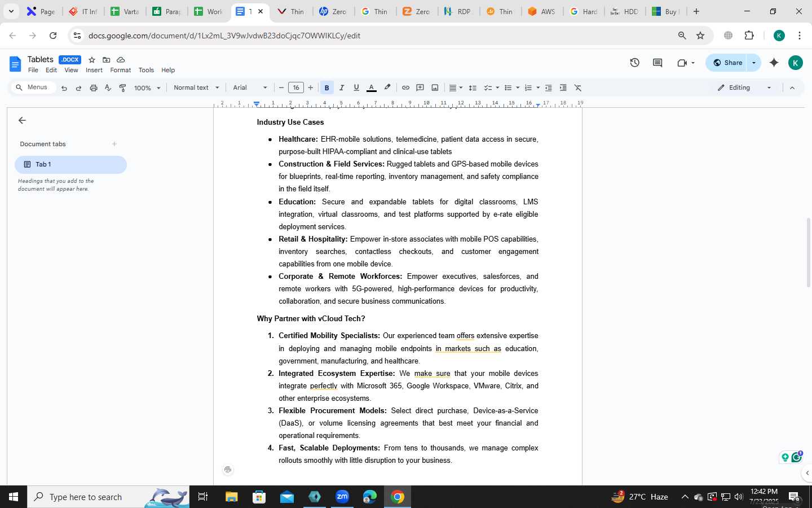Open File Explorer from the taskbar

(232, 497)
